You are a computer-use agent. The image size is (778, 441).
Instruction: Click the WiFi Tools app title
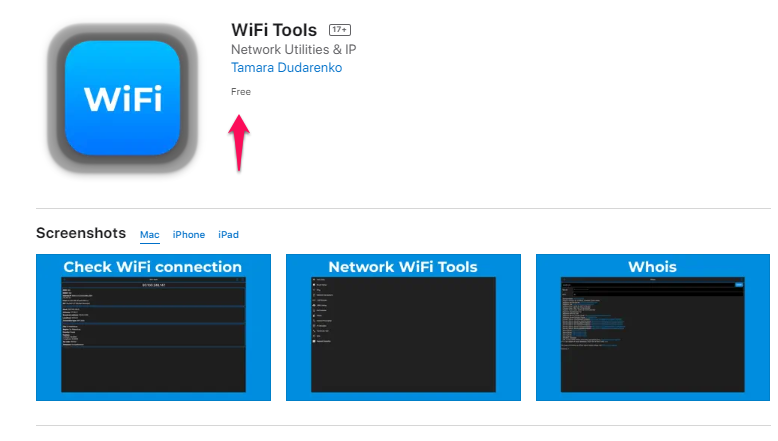[274, 30]
